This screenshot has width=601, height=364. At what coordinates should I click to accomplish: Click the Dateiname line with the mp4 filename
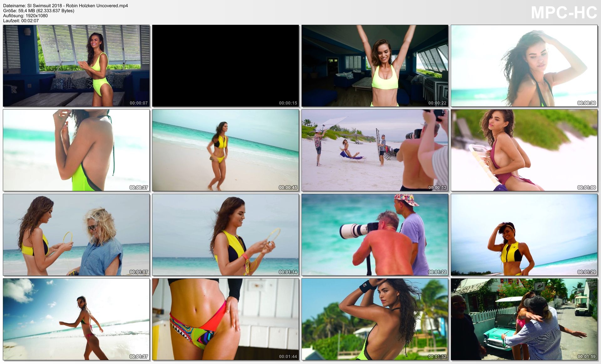[x=65, y=6]
